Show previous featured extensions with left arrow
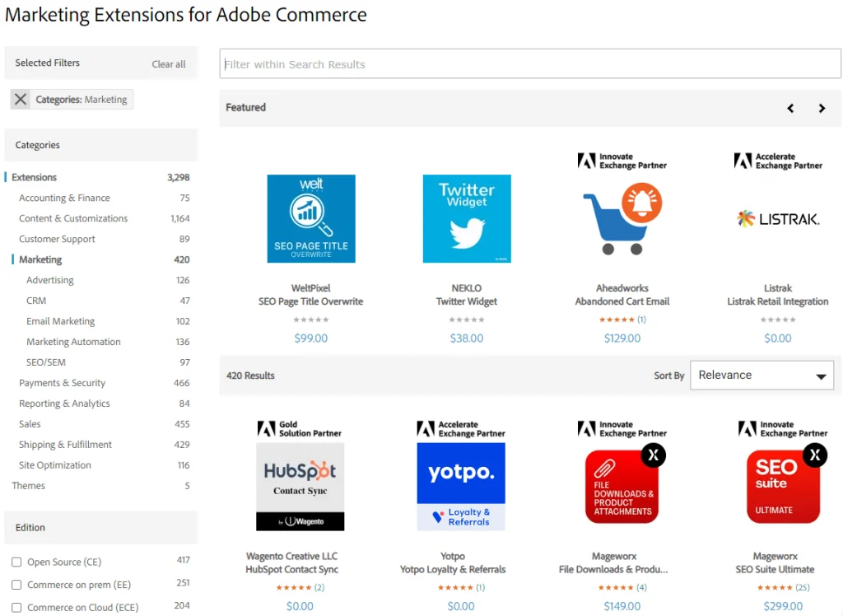This screenshot has width=843, height=616. (790, 108)
